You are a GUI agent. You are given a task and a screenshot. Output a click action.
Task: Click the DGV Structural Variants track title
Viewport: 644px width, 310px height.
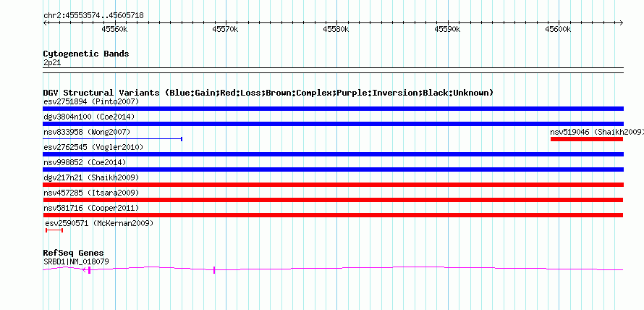tap(268, 93)
